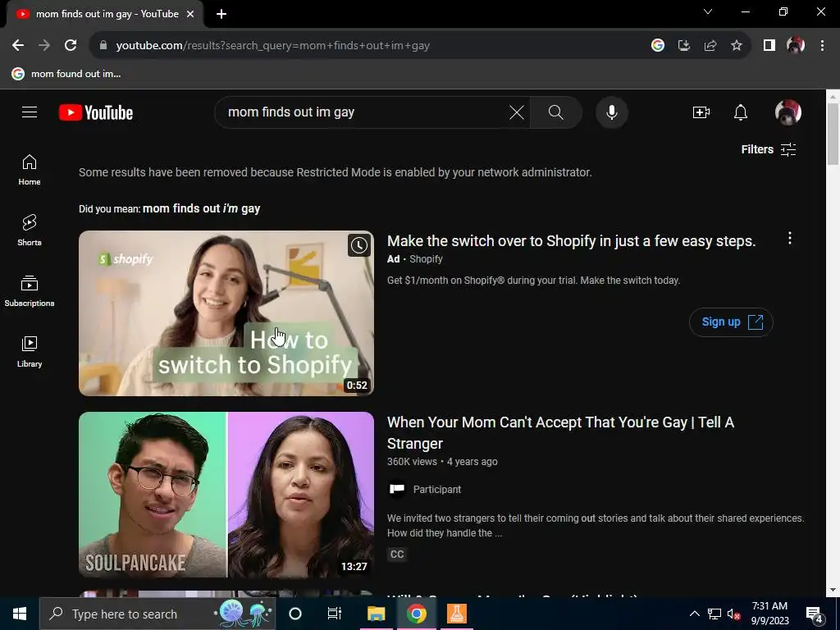Go to Home in sidebar
Screen dimensions: 840x630
click(30, 170)
